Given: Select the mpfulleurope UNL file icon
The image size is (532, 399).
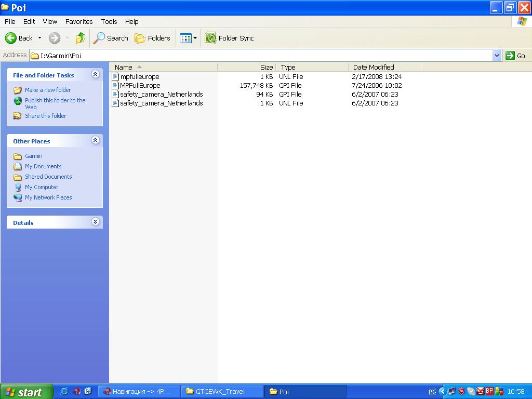Looking at the screenshot, I should (115, 77).
